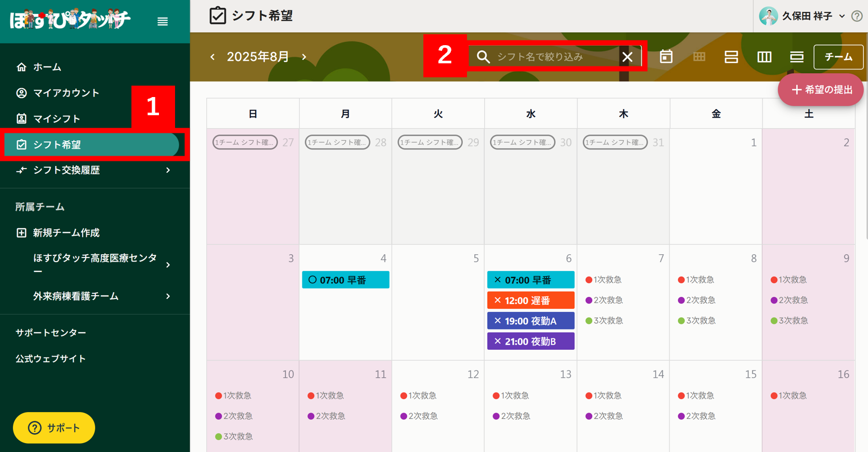This screenshot has width=868, height=452.
Task: Open 久保田 祥子 user dropdown arrow
Action: coord(842,16)
